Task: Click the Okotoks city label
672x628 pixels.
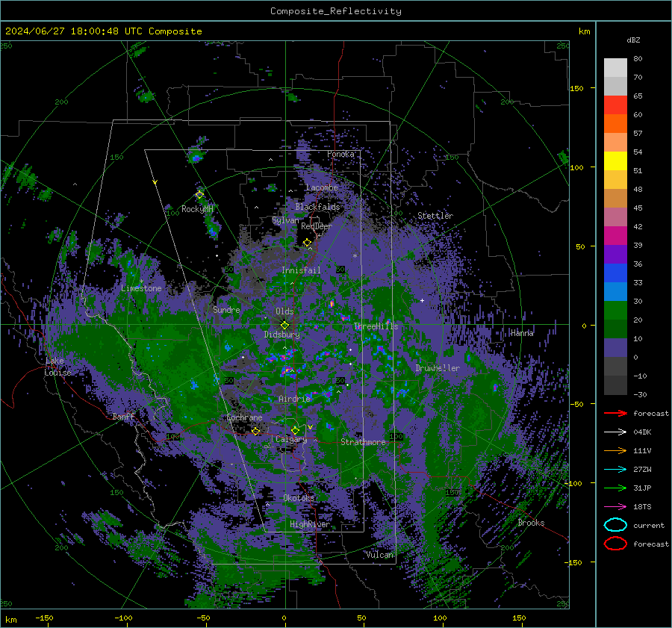Action: [299, 497]
